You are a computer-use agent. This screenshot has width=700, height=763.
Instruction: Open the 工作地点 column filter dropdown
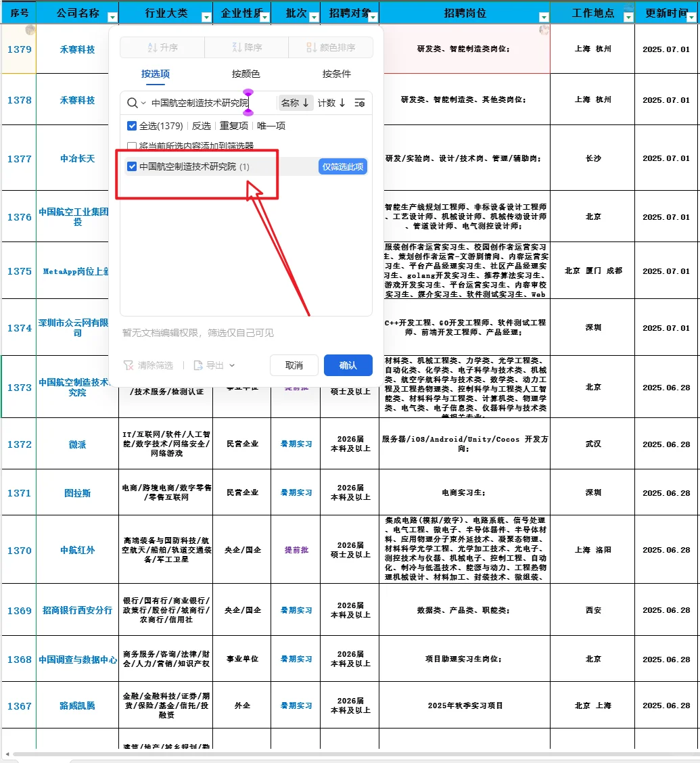[628, 18]
